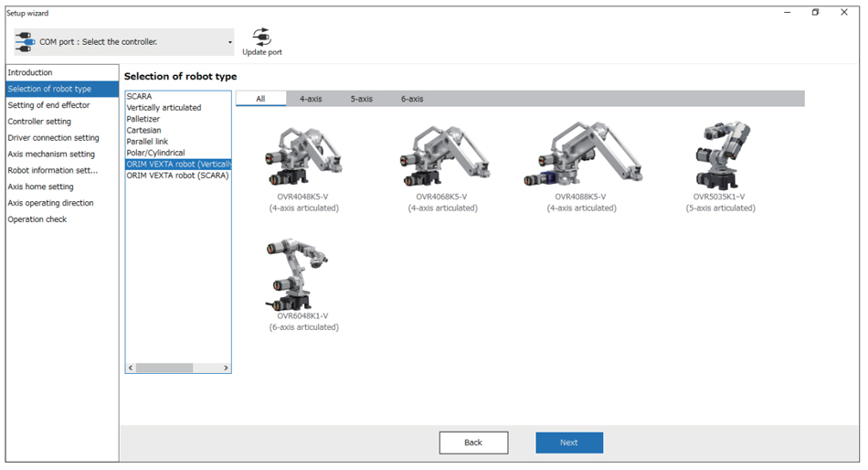Screen dimensions: 868x470
Task: Choose Palletizer robot type
Action: 145,119
